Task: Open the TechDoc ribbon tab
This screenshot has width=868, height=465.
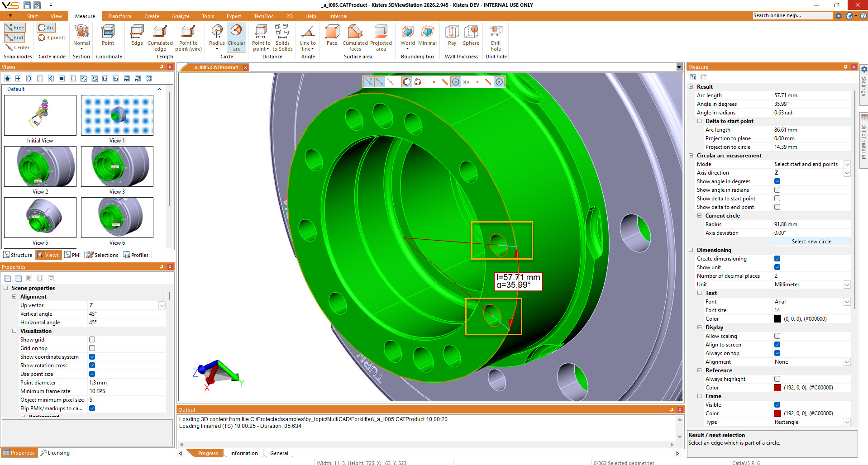Action: (263, 16)
